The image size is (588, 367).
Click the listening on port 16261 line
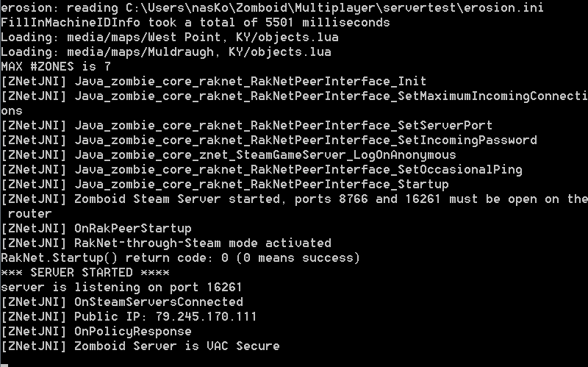point(121,288)
